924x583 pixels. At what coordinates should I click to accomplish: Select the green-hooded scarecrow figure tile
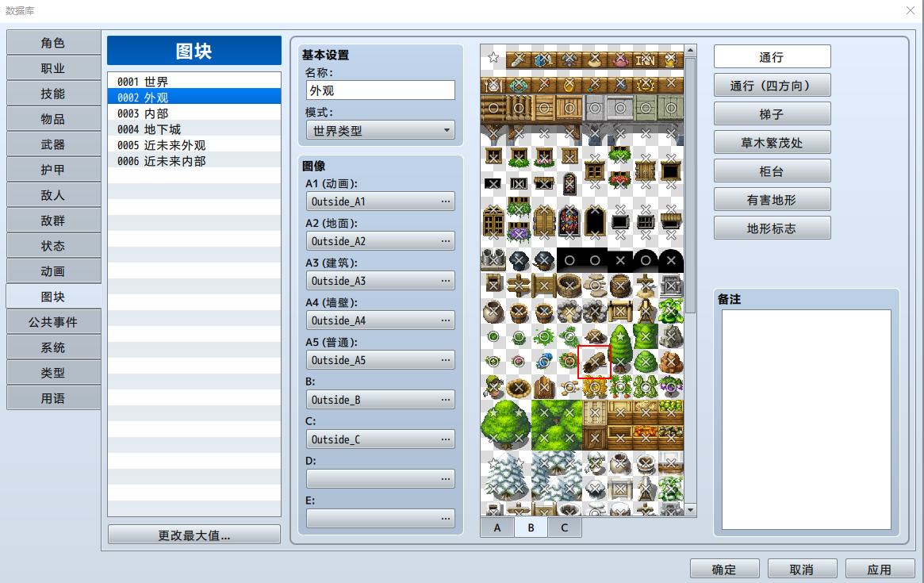tap(494, 389)
